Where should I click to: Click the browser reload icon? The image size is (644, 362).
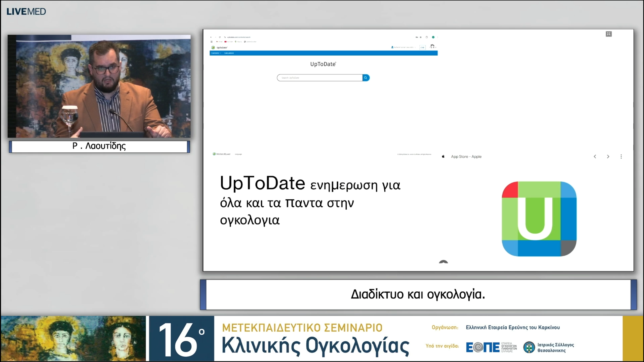click(220, 37)
